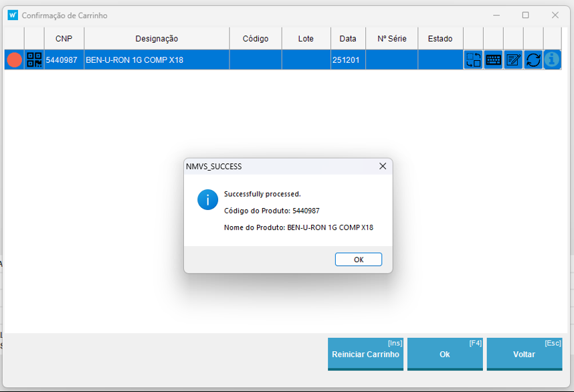
Task: Click the orange status circle for BEN-U-RON row
Action: coord(14,60)
